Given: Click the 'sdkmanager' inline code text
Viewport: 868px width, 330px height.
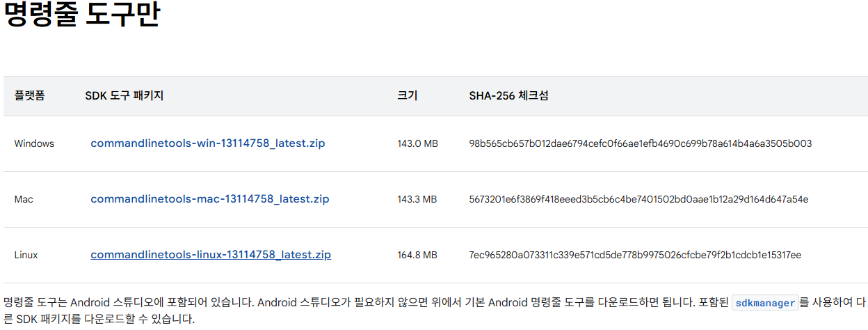Looking at the screenshot, I should coord(764,303).
